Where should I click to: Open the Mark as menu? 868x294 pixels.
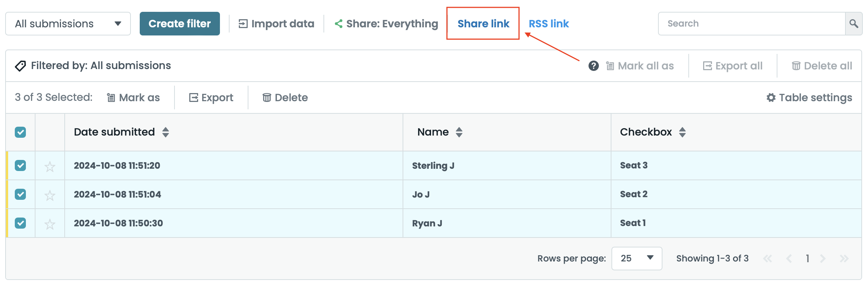(133, 98)
